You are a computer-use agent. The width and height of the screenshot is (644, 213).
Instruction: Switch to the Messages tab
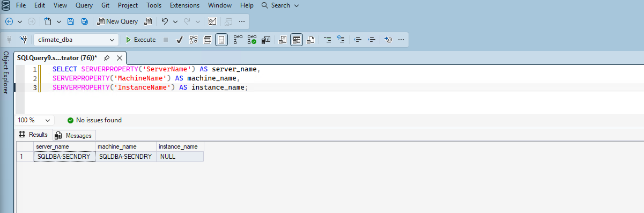pyautogui.click(x=73, y=135)
